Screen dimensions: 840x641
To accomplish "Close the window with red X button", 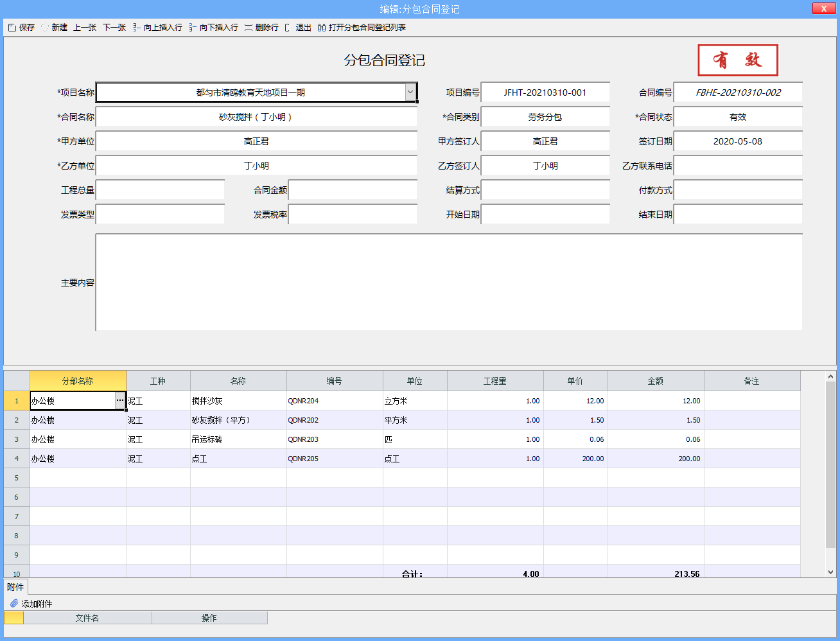I will pyautogui.click(x=823, y=8).
